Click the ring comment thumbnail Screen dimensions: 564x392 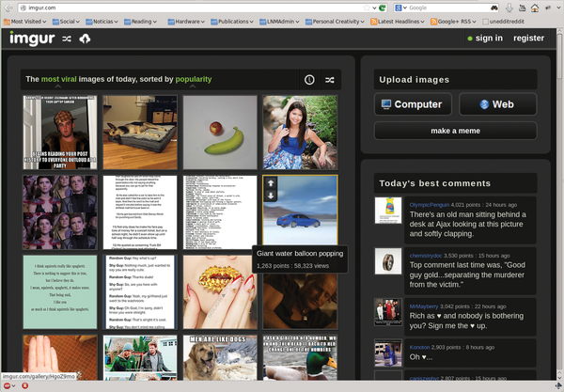[388, 261]
